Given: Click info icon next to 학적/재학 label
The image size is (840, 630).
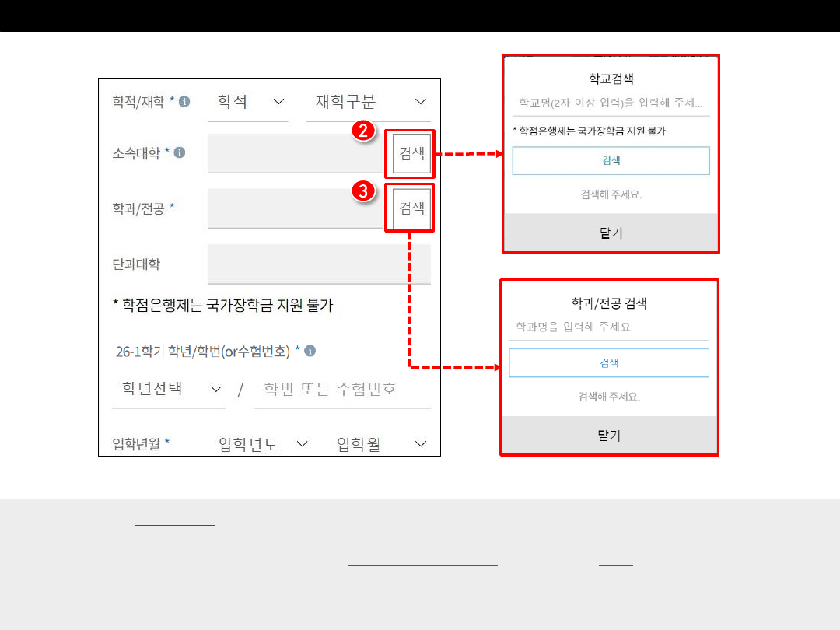Looking at the screenshot, I should pyautogui.click(x=184, y=102).
